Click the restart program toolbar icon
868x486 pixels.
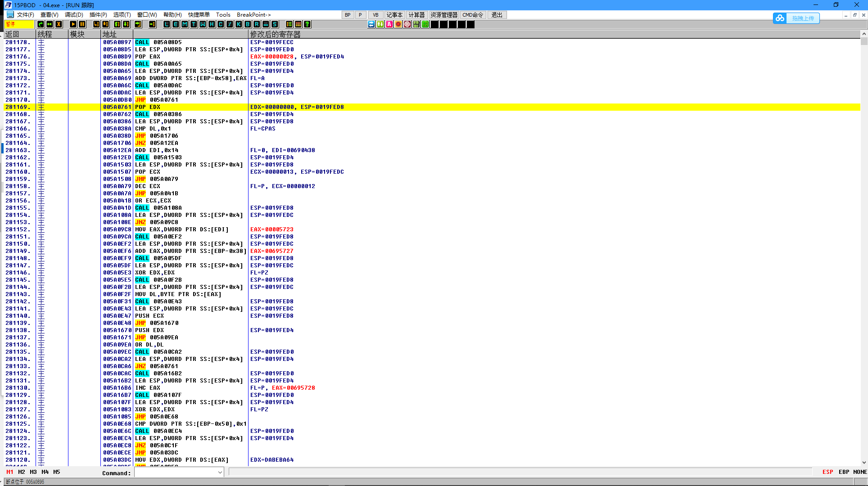click(x=50, y=24)
